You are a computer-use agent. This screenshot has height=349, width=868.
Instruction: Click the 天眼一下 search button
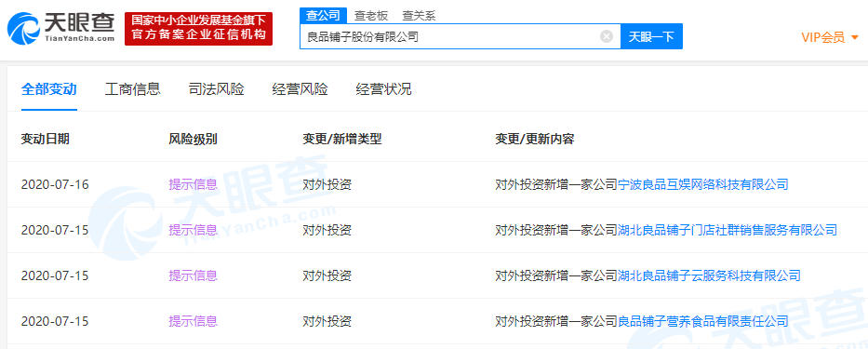651,36
